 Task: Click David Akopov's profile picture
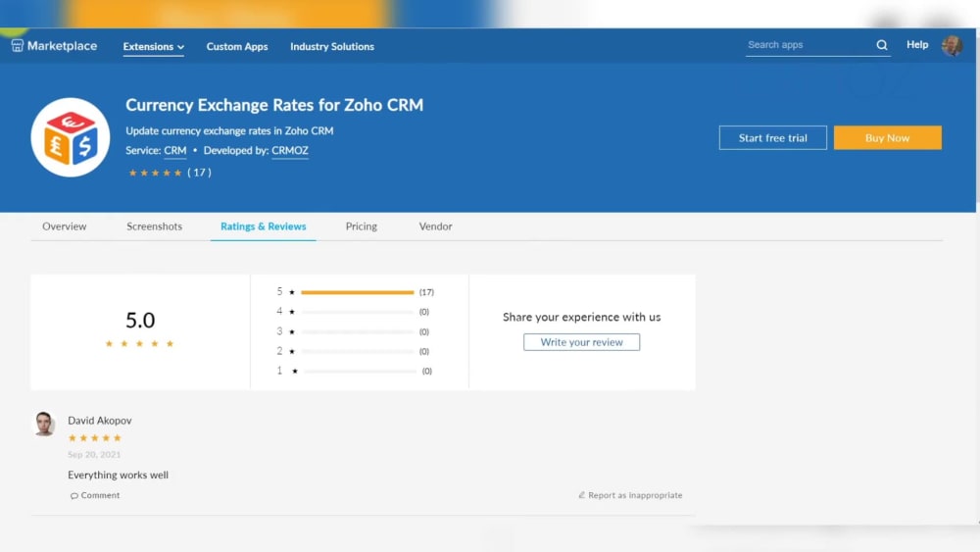click(x=44, y=424)
